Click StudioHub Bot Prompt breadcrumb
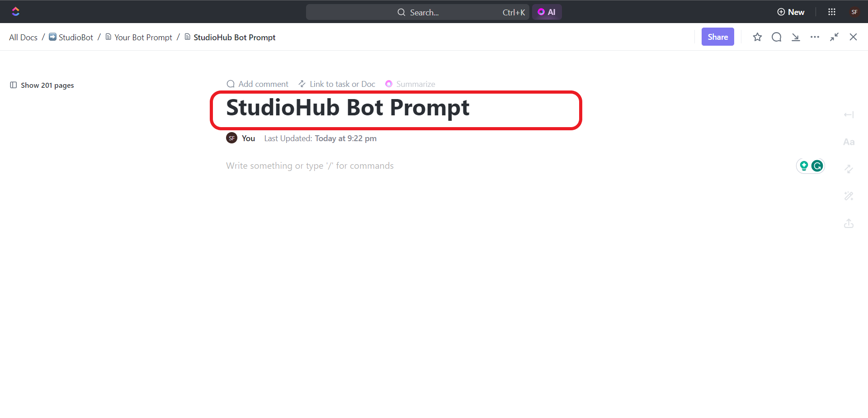 click(230, 38)
